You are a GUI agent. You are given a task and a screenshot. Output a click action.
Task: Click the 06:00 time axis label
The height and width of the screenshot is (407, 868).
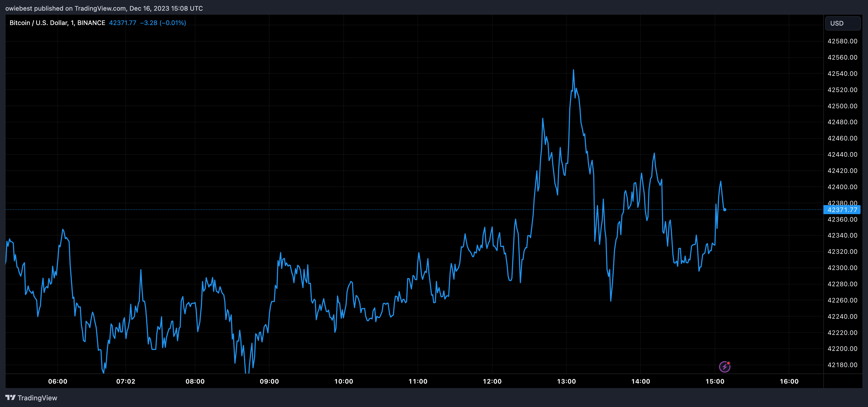(x=58, y=381)
